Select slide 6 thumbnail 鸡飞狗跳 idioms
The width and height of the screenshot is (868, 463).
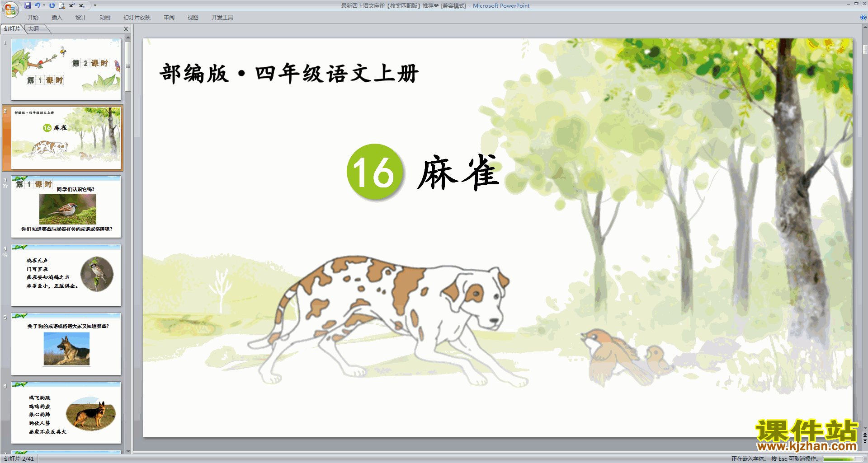coord(66,413)
